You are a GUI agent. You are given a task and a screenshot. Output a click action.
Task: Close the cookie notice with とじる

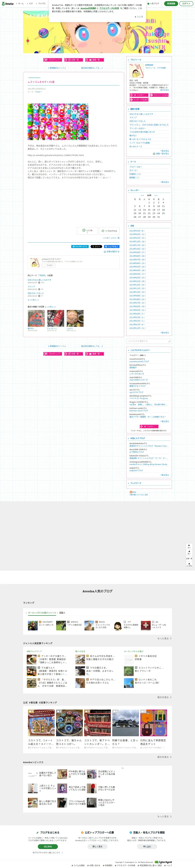[x=139, y=17]
